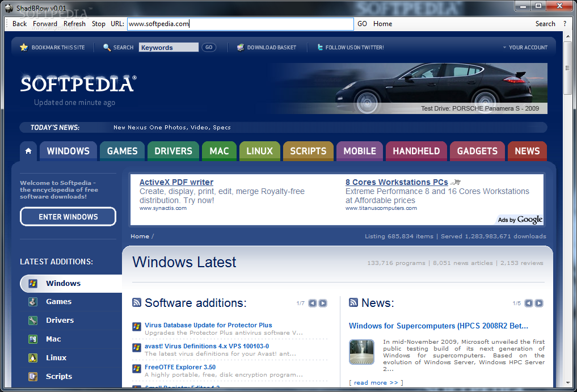Click the GO button beside Keywords

point(209,47)
